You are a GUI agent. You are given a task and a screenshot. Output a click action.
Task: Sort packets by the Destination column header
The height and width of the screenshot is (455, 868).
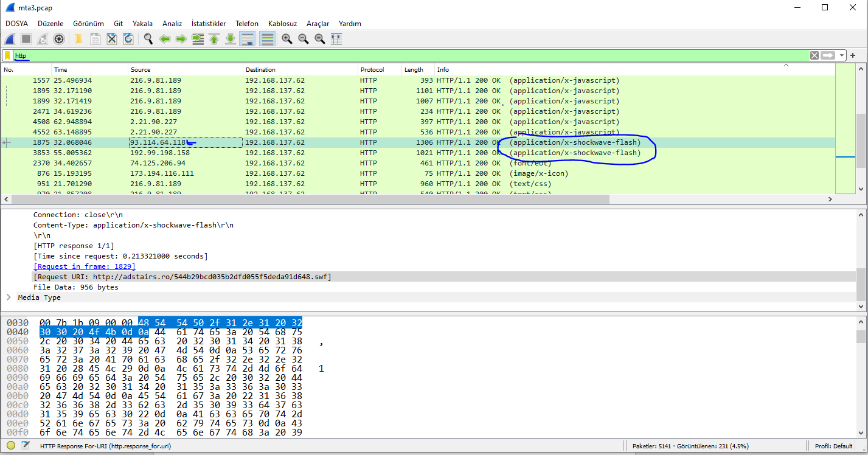click(300, 69)
